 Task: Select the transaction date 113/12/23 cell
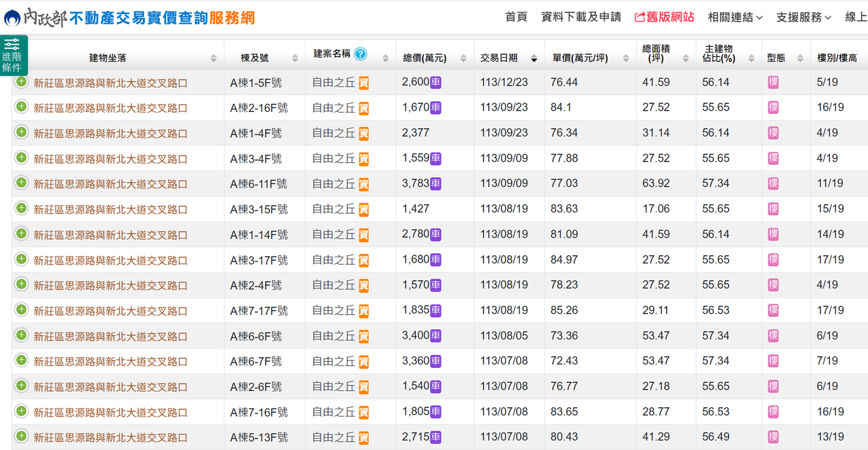504,82
